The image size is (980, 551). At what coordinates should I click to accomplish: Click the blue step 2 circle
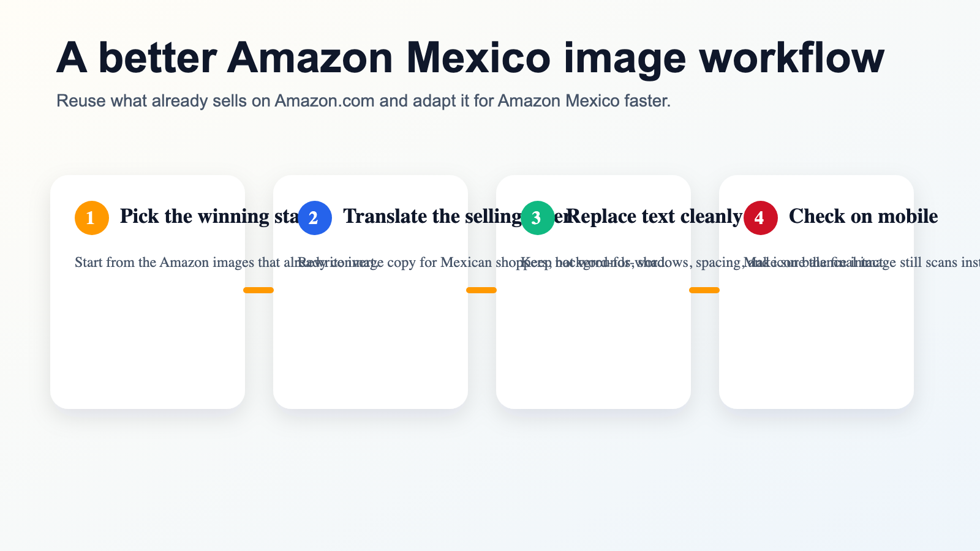(315, 217)
